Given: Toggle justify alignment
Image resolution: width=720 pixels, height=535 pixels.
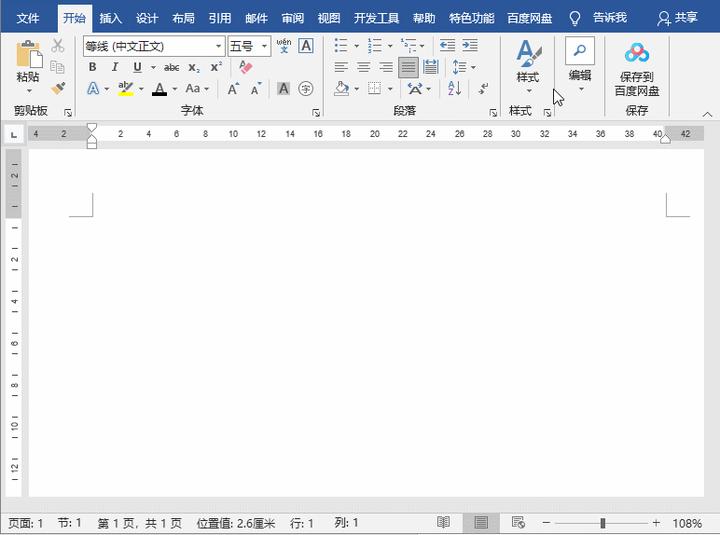Looking at the screenshot, I should pos(408,68).
